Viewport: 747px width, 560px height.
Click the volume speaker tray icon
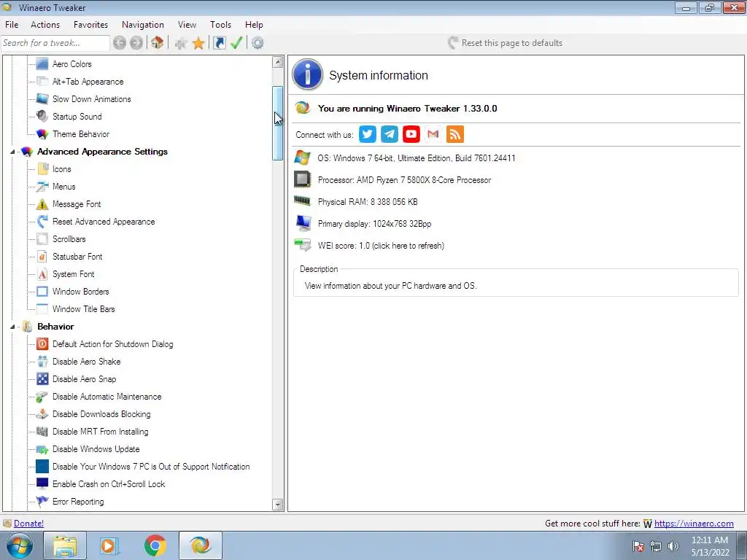(673, 546)
